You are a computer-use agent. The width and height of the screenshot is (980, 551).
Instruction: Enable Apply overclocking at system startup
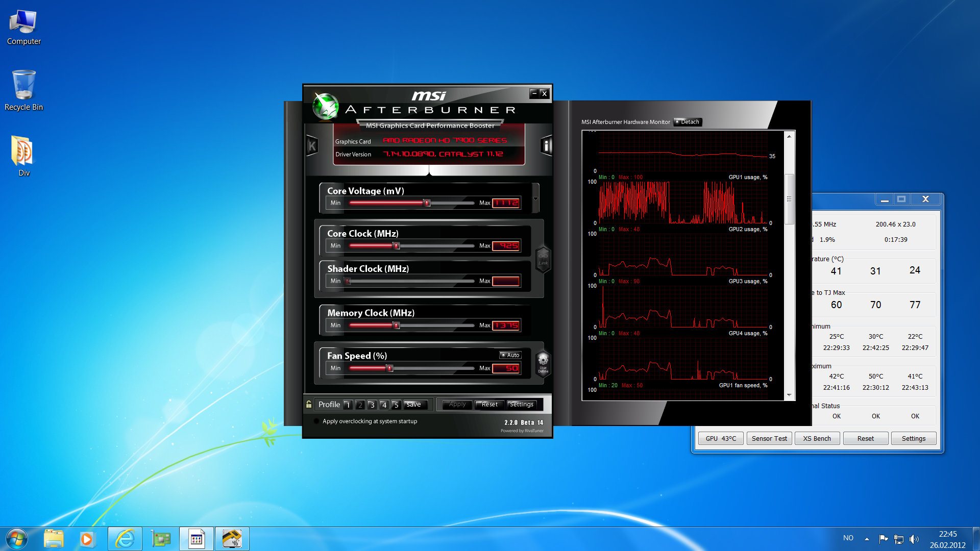pyautogui.click(x=316, y=421)
